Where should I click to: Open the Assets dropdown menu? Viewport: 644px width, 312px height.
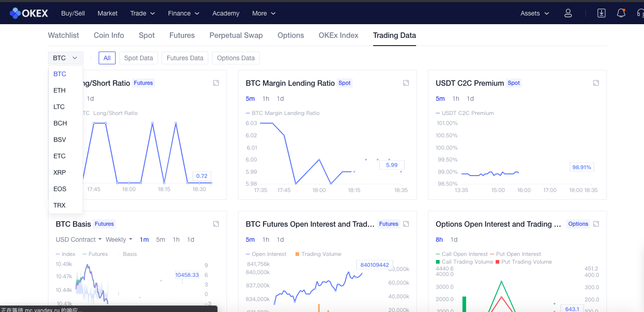coord(534,13)
